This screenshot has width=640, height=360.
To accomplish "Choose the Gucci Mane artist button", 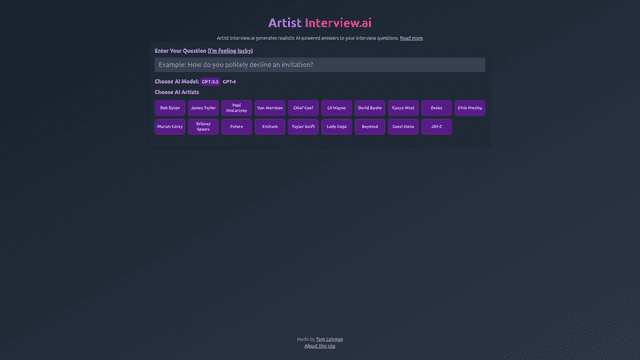I will 403,127.
